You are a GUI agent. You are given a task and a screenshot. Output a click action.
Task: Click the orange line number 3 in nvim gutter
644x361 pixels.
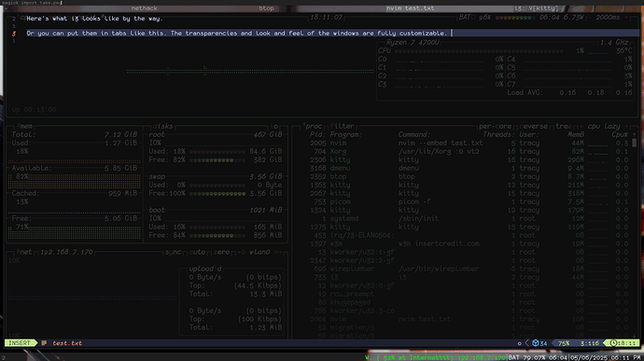click(x=14, y=34)
